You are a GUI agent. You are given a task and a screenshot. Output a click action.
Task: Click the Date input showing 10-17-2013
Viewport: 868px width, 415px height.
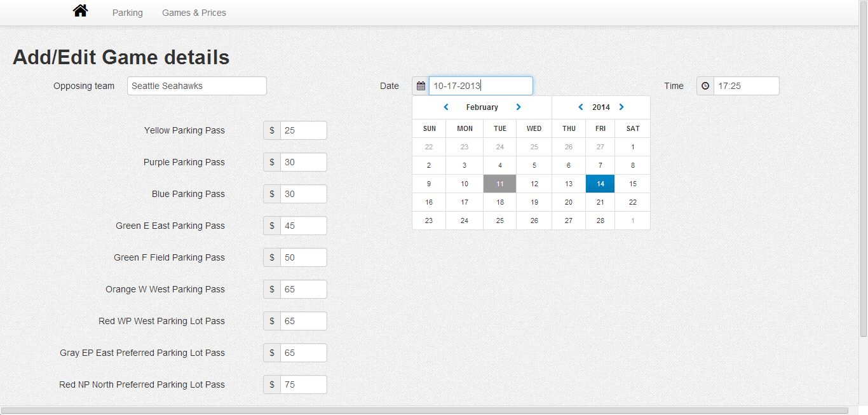point(480,86)
